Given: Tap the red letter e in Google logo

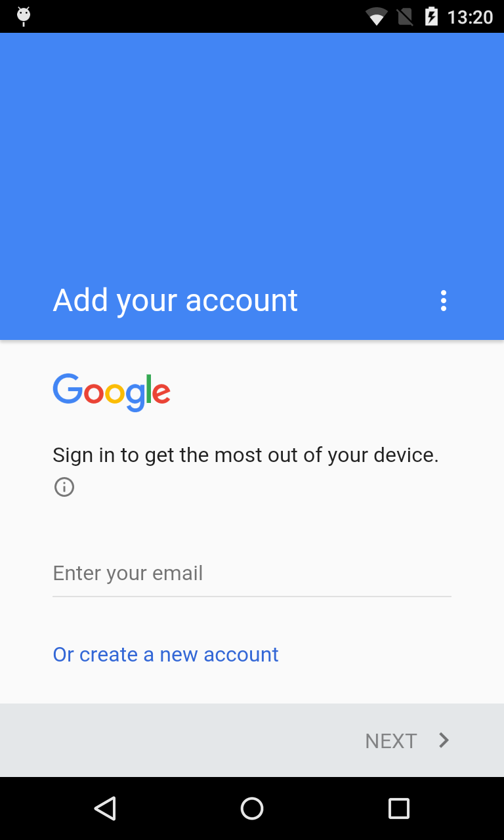Looking at the screenshot, I should click(162, 392).
